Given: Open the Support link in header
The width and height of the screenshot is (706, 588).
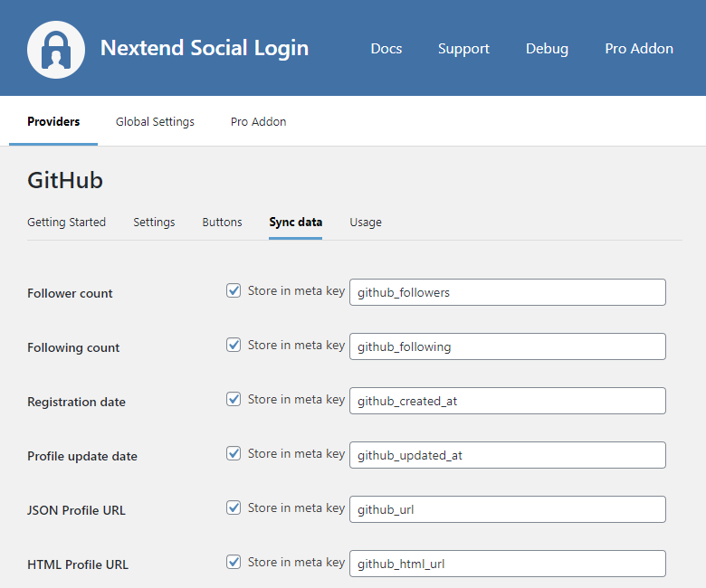Looking at the screenshot, I should [x=463, y=49].
